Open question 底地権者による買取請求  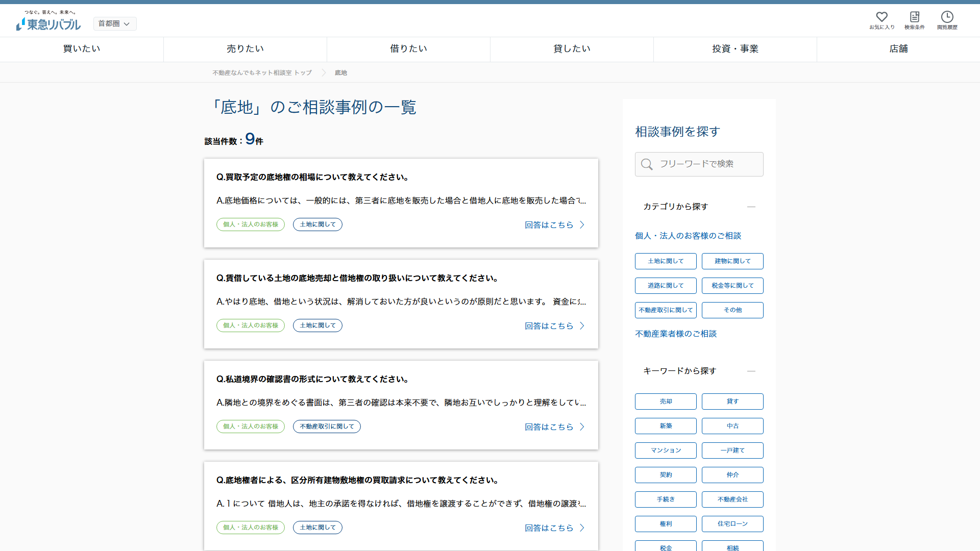click(x=357, y=480)
